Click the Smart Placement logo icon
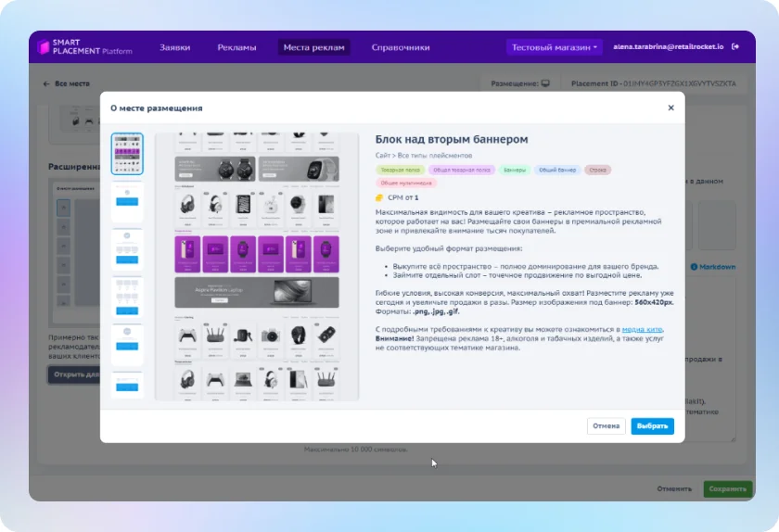Screen dimensions: 779x532 click(x=45, y=46)
